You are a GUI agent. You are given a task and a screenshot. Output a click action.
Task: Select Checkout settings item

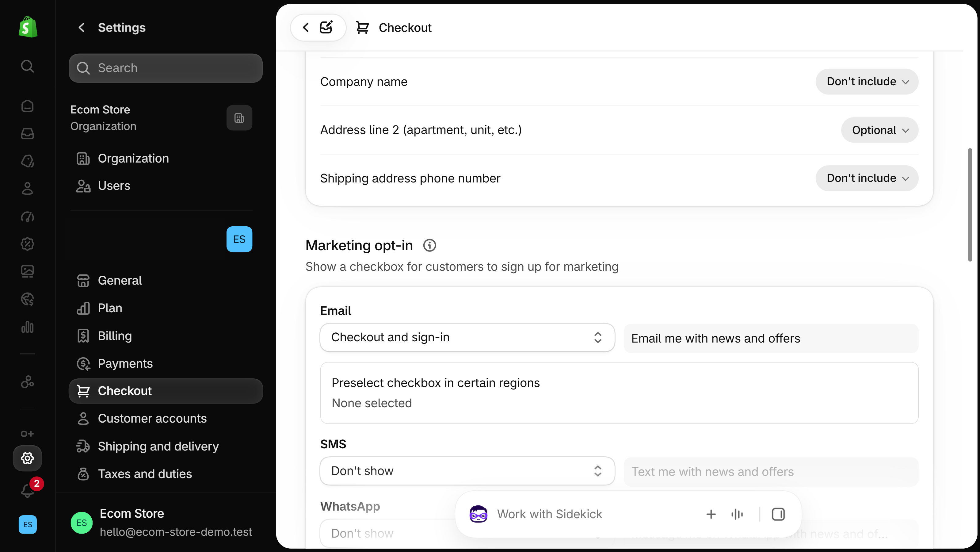pyautogui.click(x=166, y=391)
